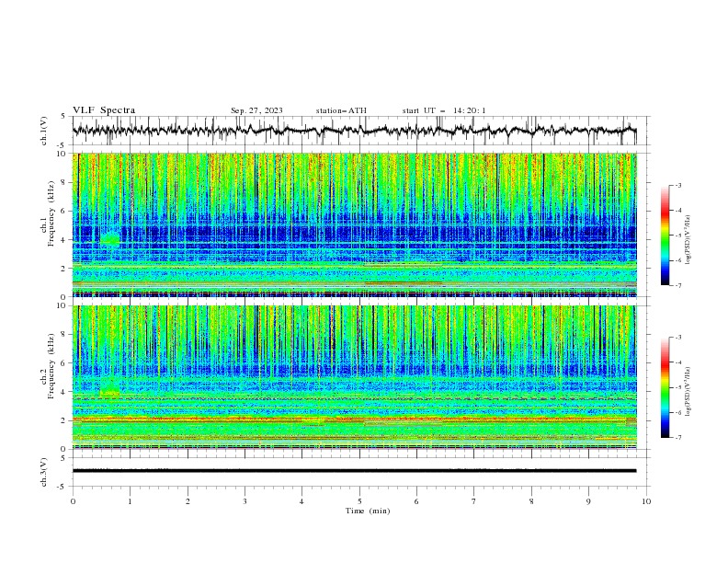The image size is (728, 563).
Task: Click the "2" kHz tick on ch.1 frequency axis
Action: tap(65, 268)
